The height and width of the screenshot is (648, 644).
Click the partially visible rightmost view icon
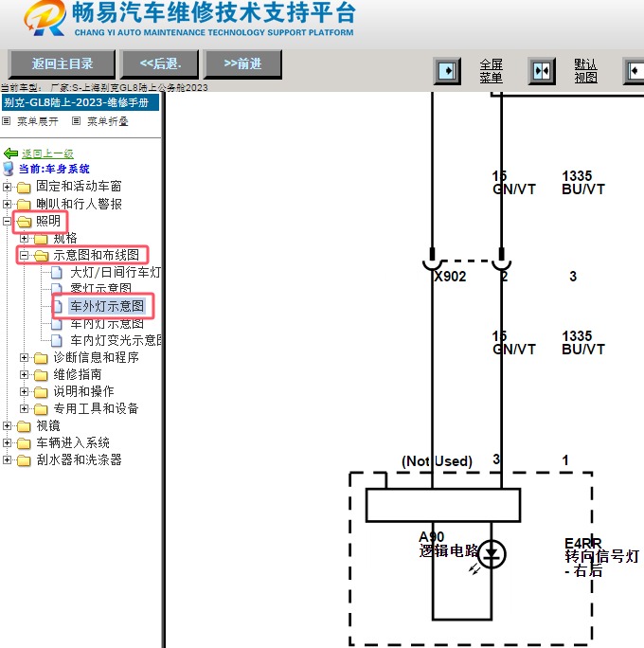(x=635, y=71)
